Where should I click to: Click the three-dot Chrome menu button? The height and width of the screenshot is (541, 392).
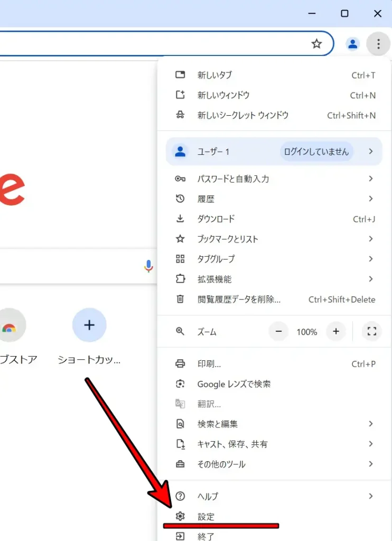(x=378, y=44)
